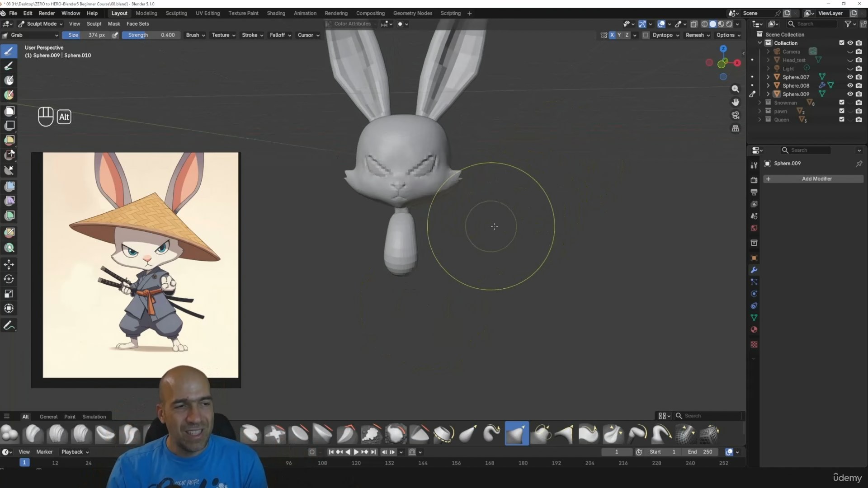Hide Sphere.007 with its eye icon

[850, 77]
